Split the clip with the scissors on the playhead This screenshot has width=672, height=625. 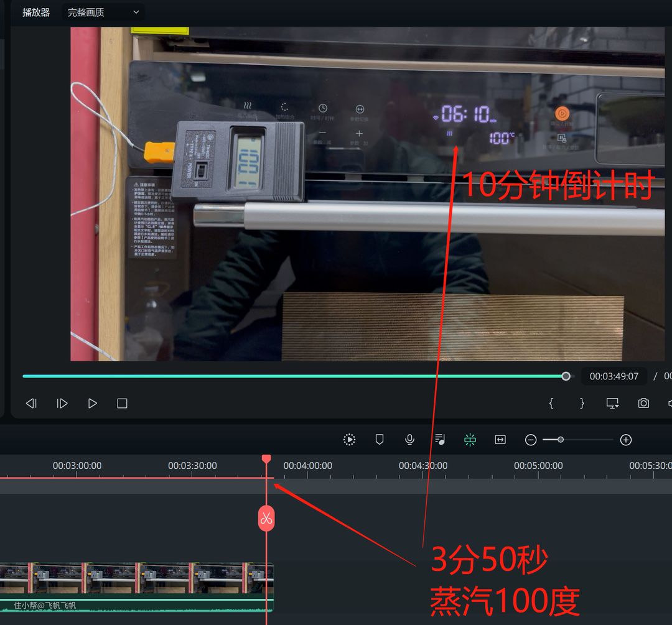[266, 518]
